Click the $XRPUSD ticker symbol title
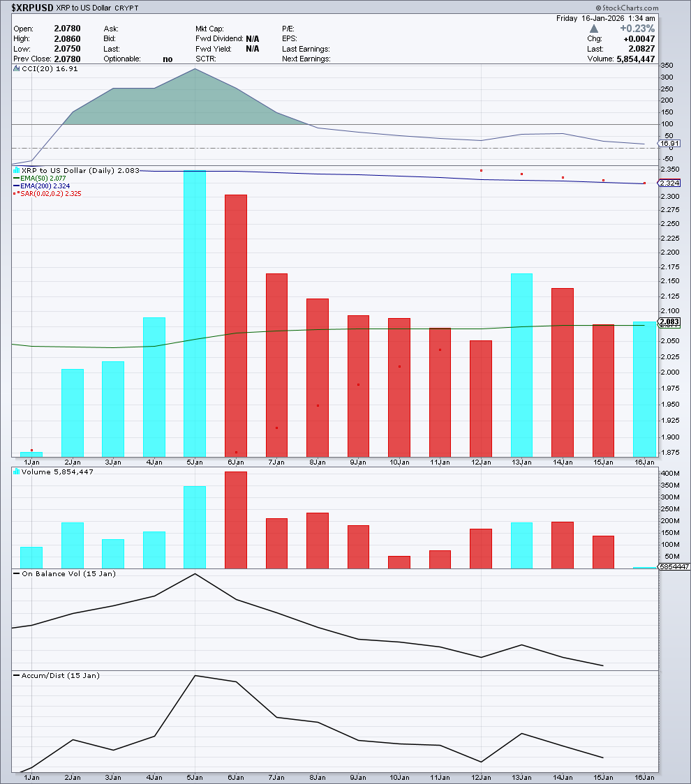The image size is (691, 784). click(32, 8)
